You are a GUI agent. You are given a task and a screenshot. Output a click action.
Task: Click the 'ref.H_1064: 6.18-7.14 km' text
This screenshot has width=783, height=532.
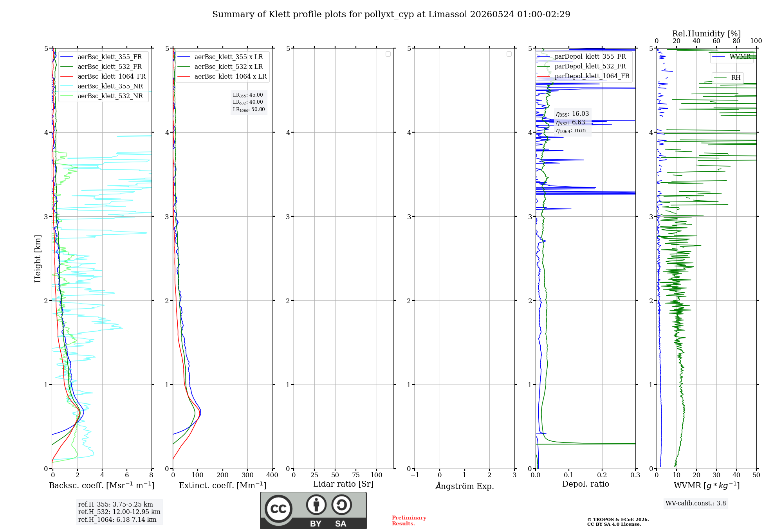pyautogui.click(x=117, y=520)
